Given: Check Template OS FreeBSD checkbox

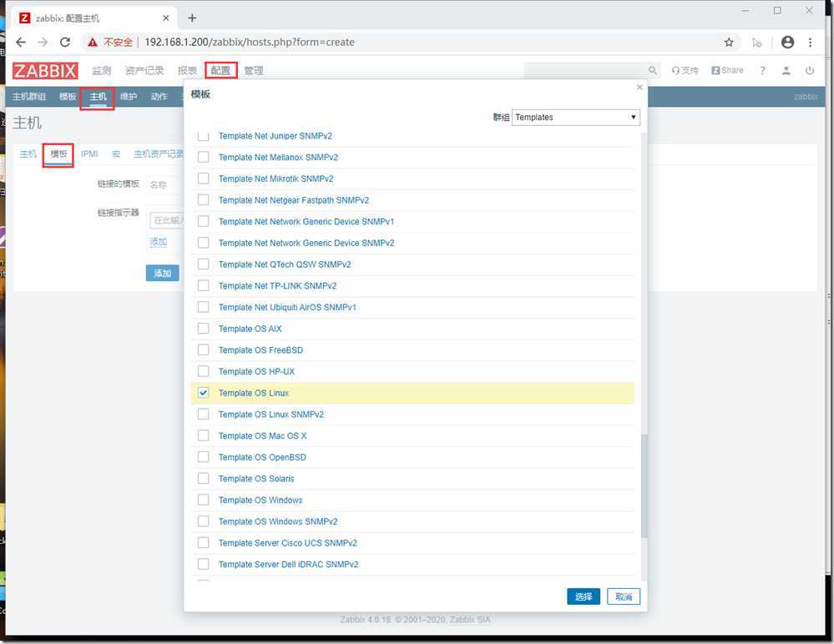Looking at the screenshot, I should (x=203, y=350).
